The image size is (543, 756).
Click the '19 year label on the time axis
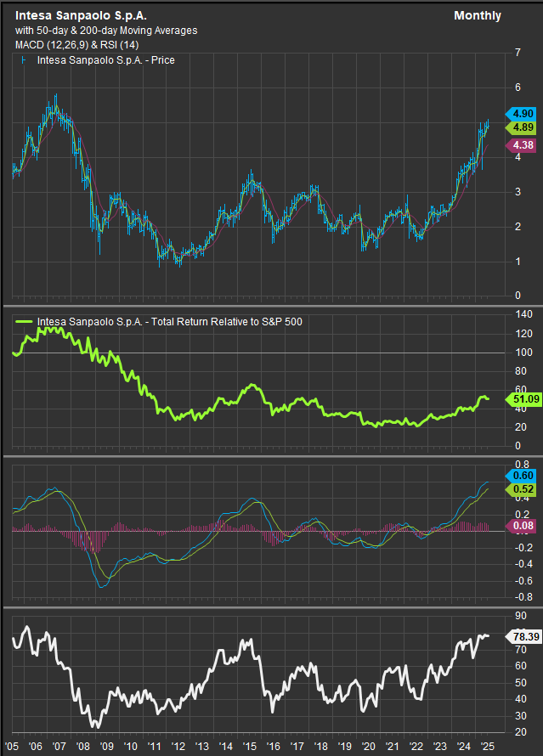(x=345, y=747)
